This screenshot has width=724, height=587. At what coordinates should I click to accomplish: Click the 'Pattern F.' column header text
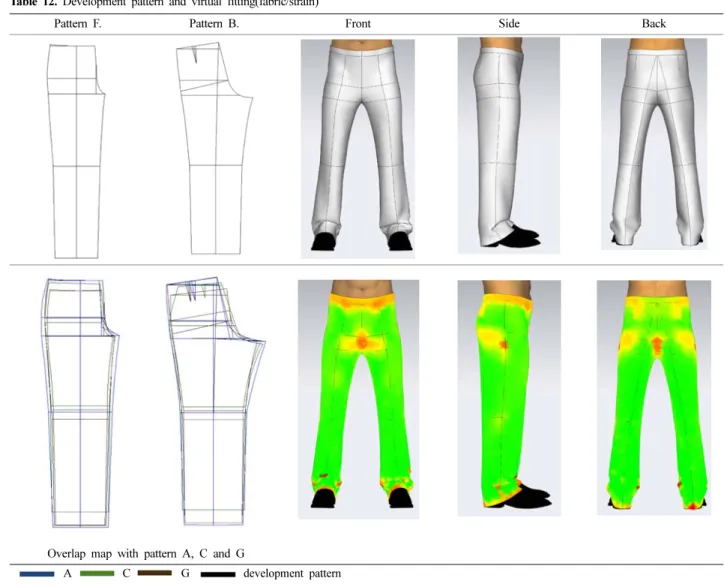pos(78,24)
